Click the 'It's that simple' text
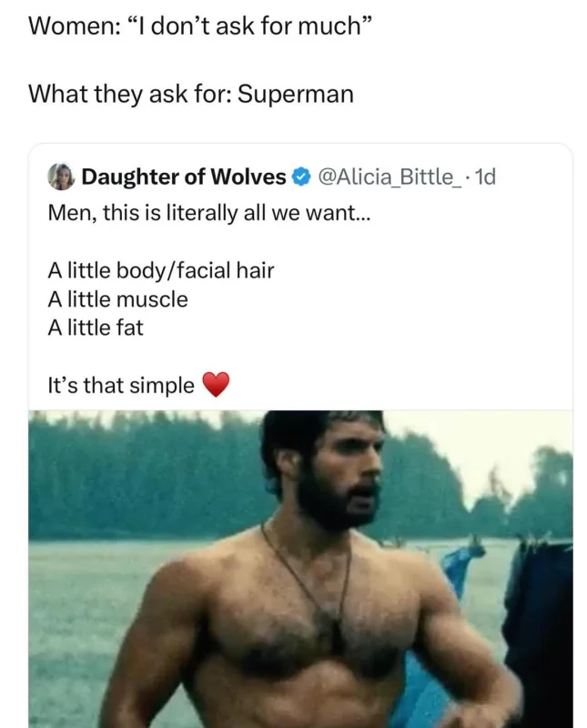The height and width of the screenshot is (728, 587). click(121, 385)
